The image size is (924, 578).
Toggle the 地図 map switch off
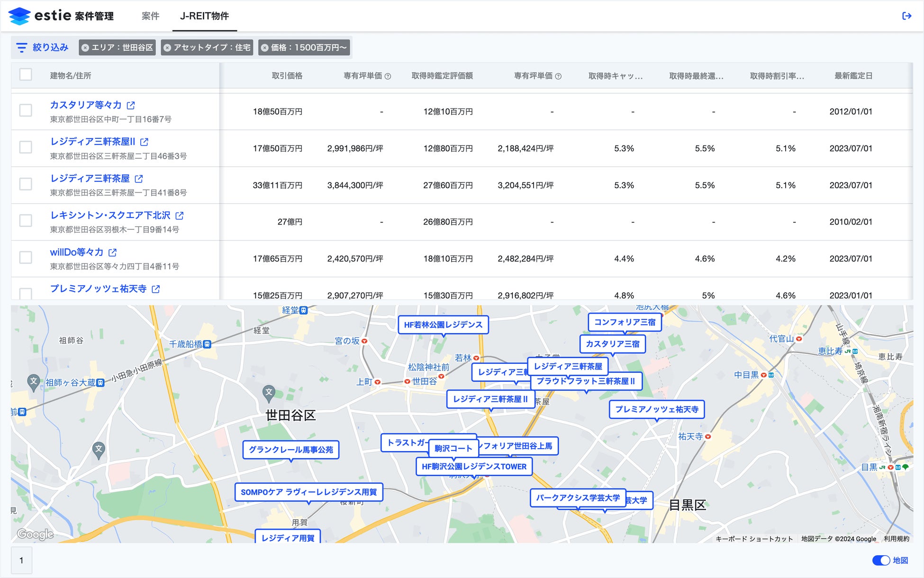[881, 560]
